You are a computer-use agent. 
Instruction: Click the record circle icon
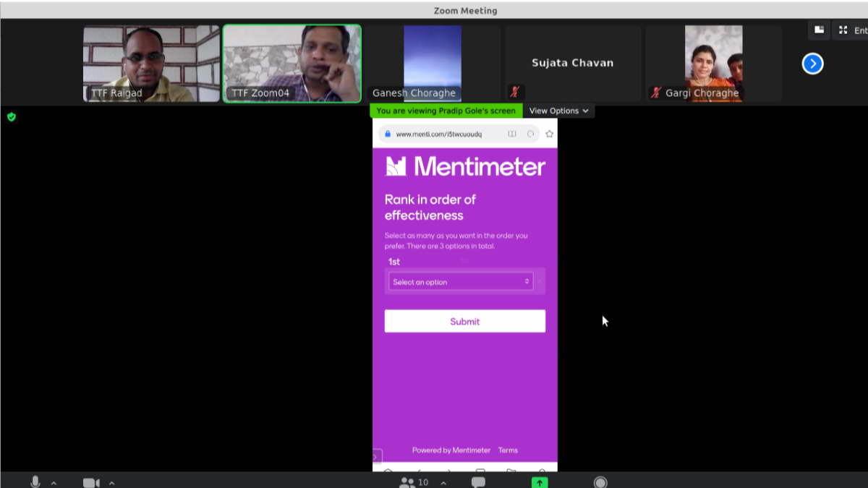600,482
